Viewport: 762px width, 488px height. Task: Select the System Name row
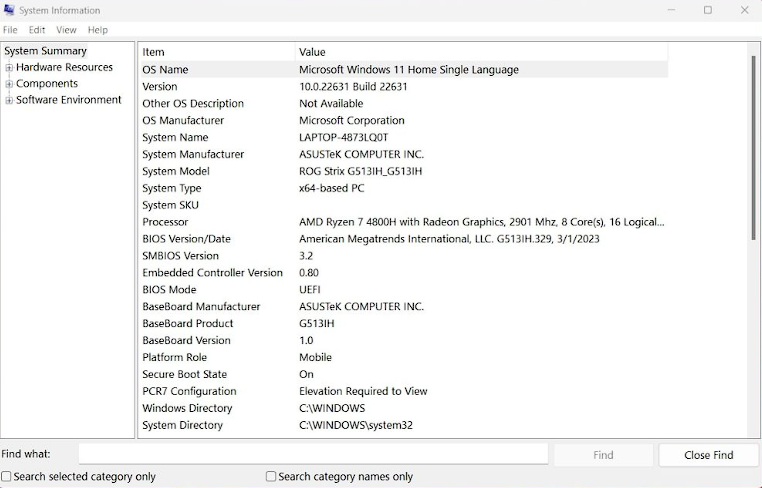[x=404, y=138]
